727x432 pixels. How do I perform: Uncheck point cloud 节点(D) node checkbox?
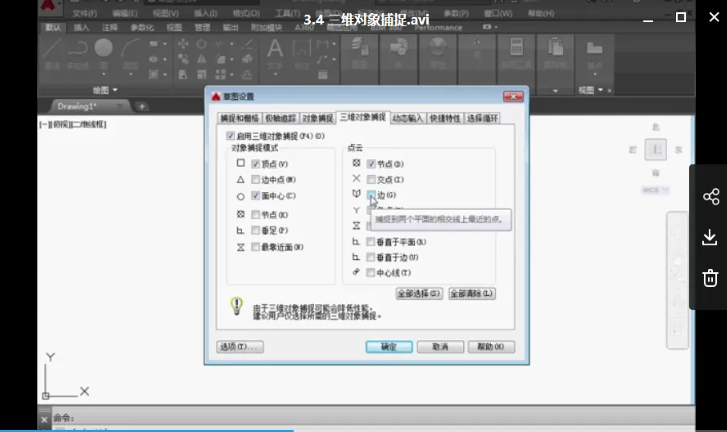tap(371, 164)
